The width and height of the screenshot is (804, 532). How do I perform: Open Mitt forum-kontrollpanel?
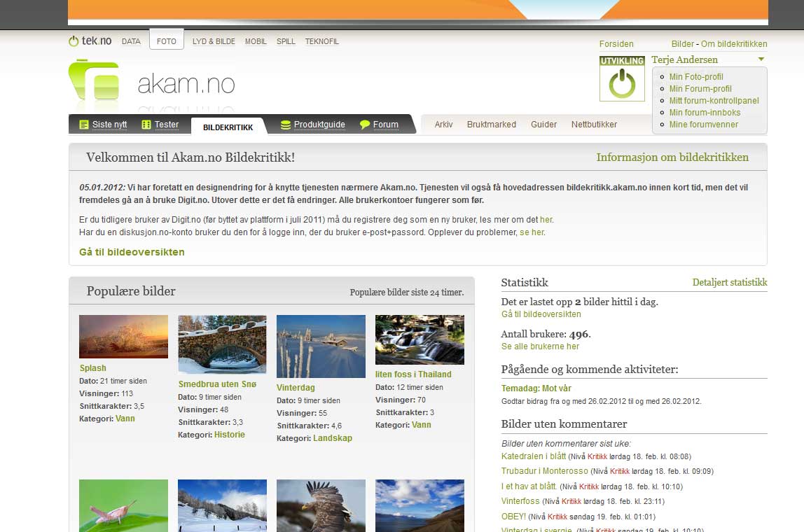(714, 101)
